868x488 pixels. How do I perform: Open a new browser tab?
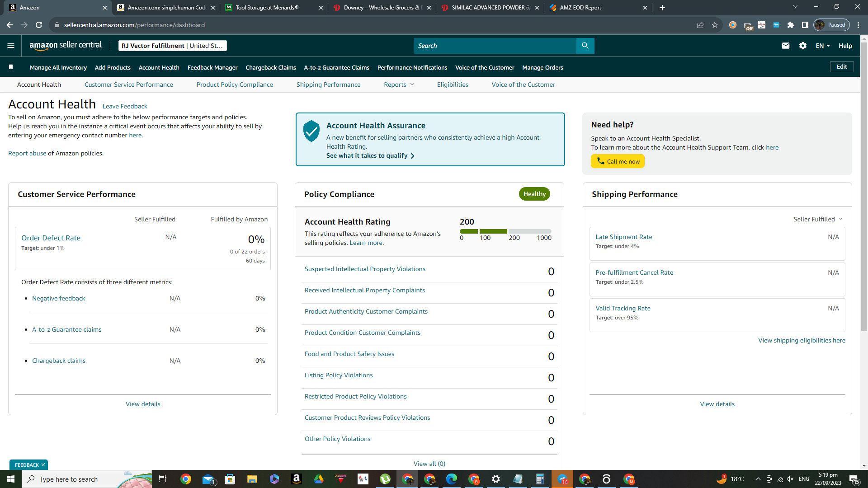[x=662, y=8]
